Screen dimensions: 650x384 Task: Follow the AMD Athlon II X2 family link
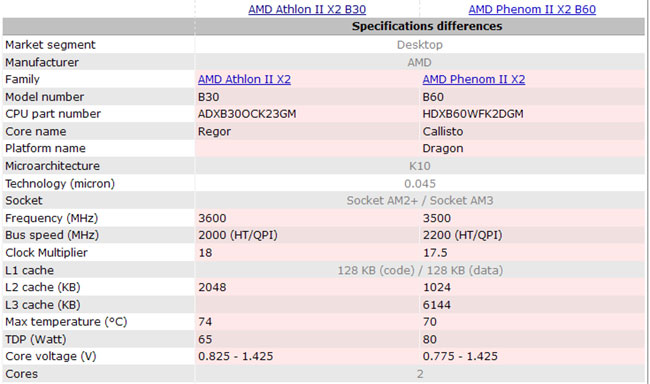pos(244,79)
